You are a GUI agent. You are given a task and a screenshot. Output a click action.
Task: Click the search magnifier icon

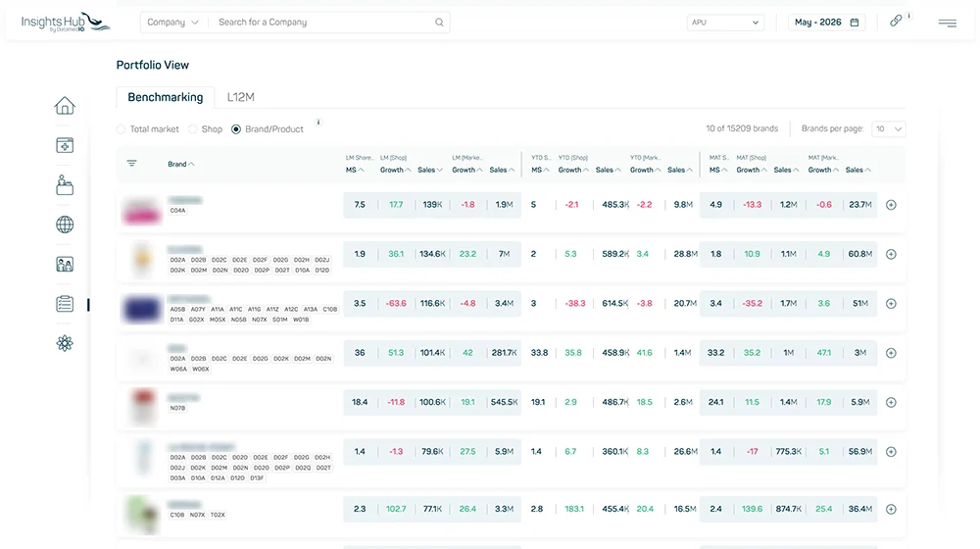(x=439, y=23)
